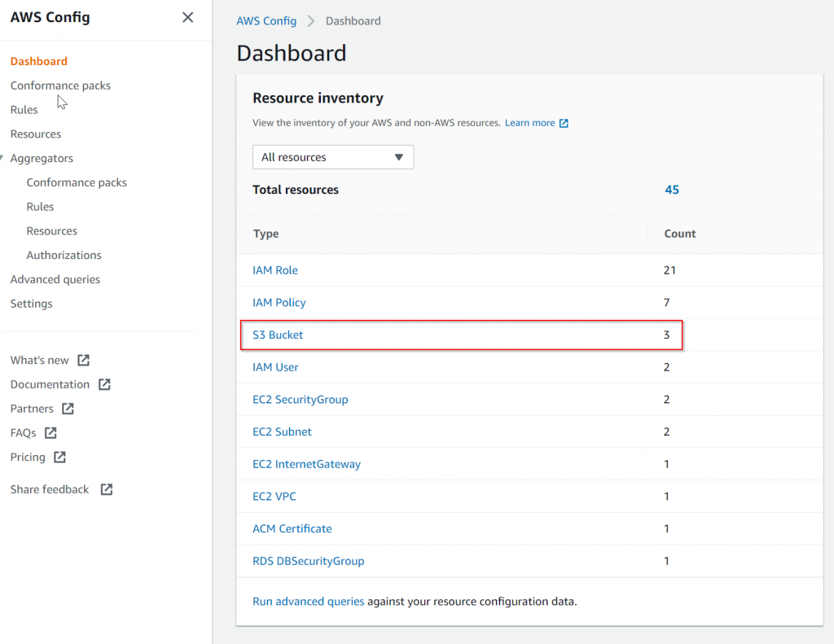
Task: Click the What's new external-link icon
Action: [84, 360]
